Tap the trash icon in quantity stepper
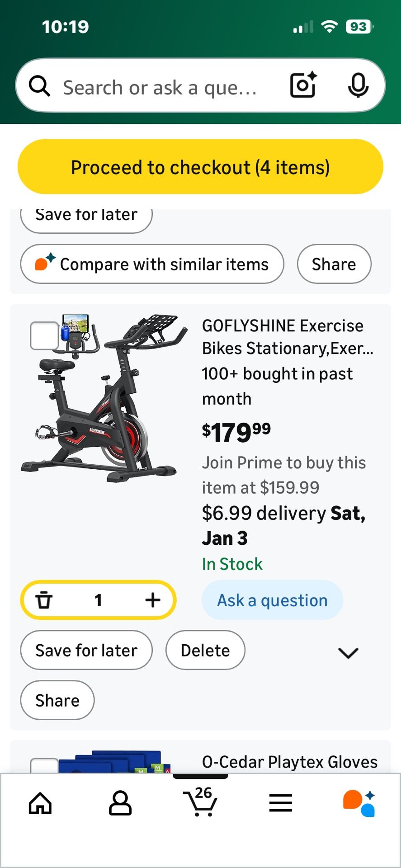 44,600
